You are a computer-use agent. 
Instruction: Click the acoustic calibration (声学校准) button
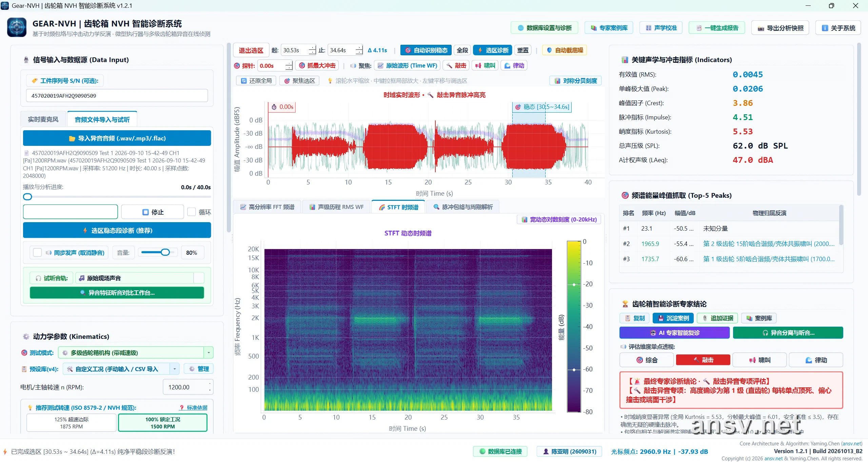tap(661, 28)
